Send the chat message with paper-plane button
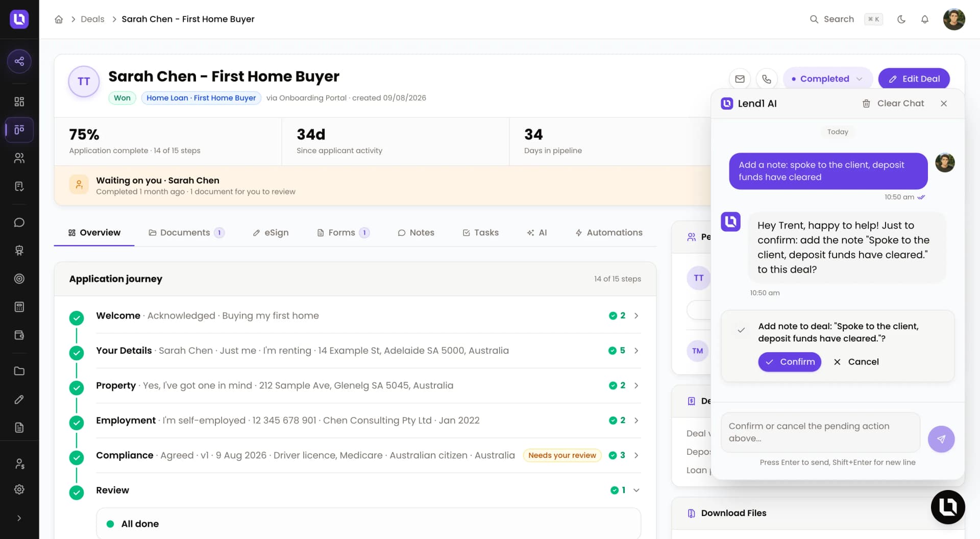Screen dimensions: 980x539 click(x=941, y=439)
